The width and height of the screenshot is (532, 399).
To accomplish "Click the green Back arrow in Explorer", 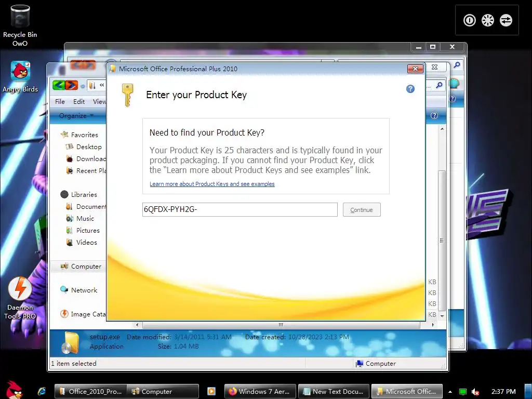I will pyautogui.click(x=59, y=85).
